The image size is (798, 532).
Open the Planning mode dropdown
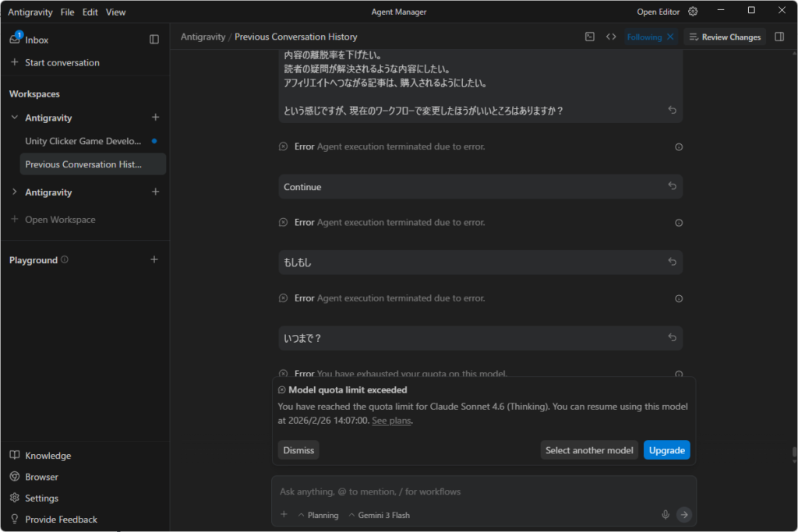coord(318,515)
